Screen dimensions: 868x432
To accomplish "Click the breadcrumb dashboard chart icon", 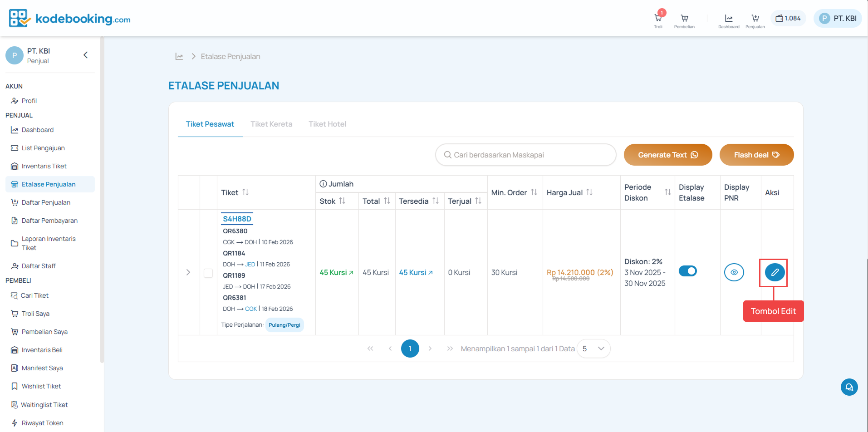I will coord(179,56).
